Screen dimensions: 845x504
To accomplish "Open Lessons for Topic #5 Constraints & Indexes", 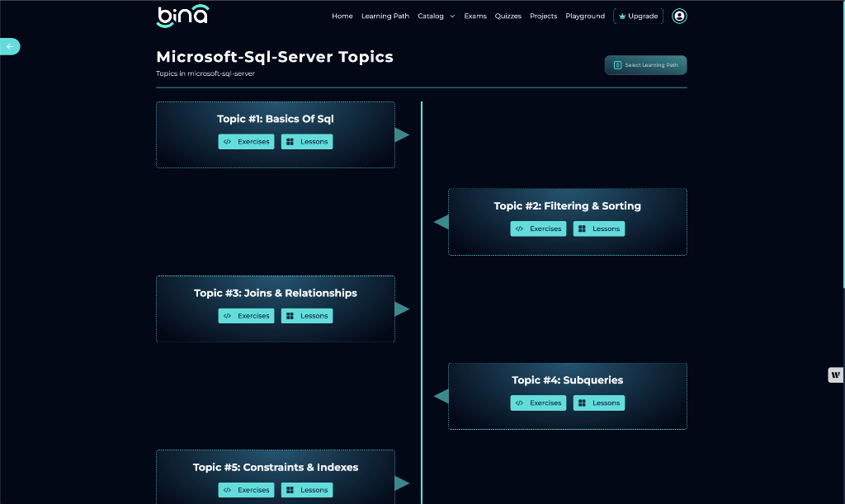I will [x=307, y=490].
